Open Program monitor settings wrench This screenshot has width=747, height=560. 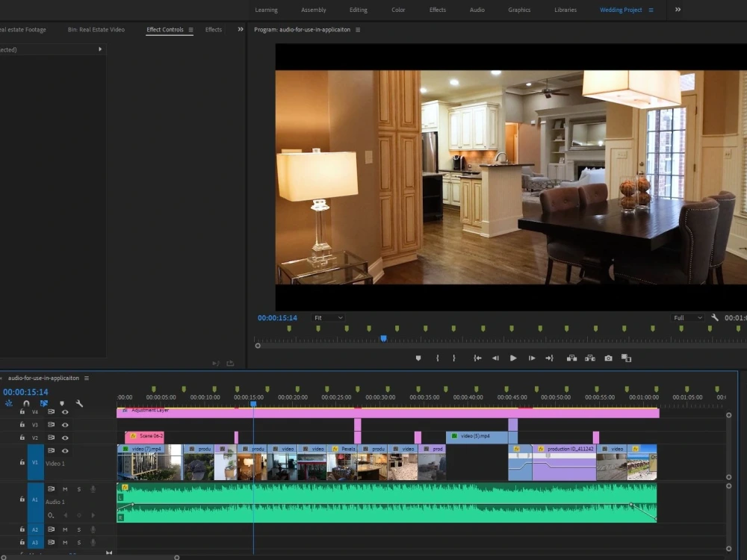(x=715, y=317)
